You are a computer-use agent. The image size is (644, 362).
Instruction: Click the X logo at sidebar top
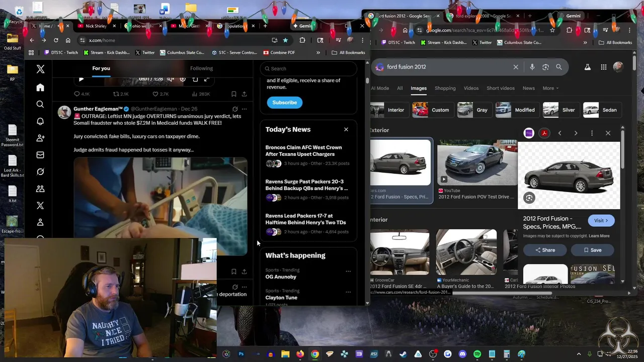40,69
